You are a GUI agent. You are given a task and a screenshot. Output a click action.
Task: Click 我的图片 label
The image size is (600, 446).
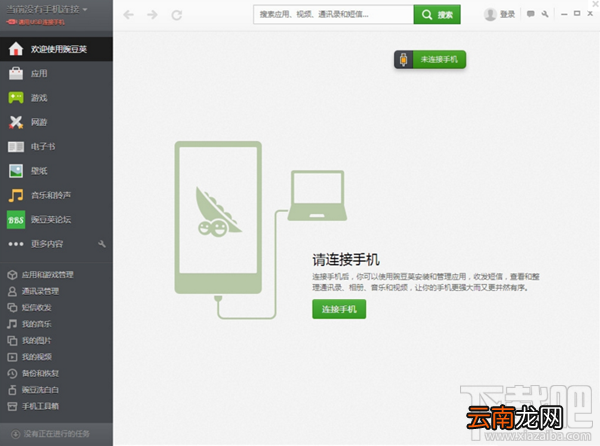point(36,340)
